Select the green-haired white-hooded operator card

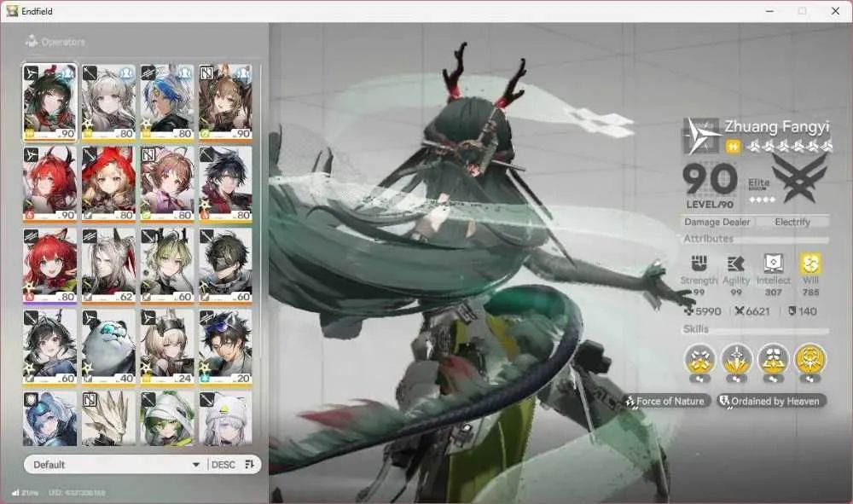pyautogui.click(x=167, y=419)
